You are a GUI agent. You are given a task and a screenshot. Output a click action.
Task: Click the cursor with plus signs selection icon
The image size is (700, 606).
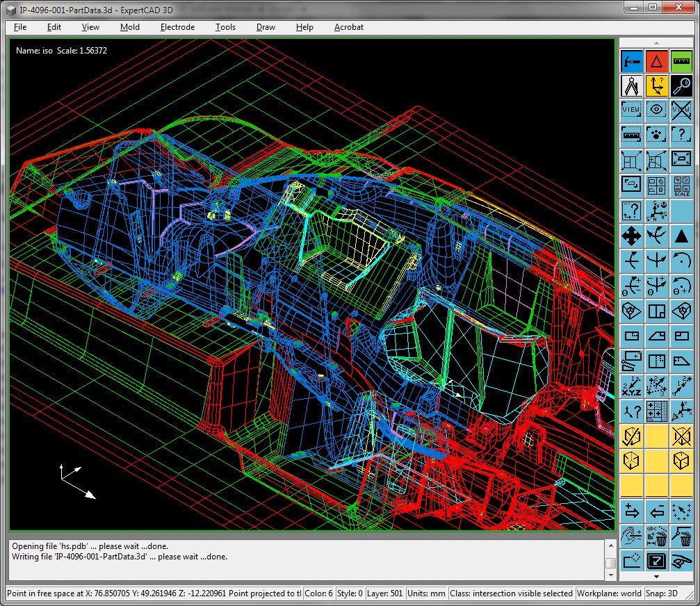pyautogui.click(x=681, y=511)
